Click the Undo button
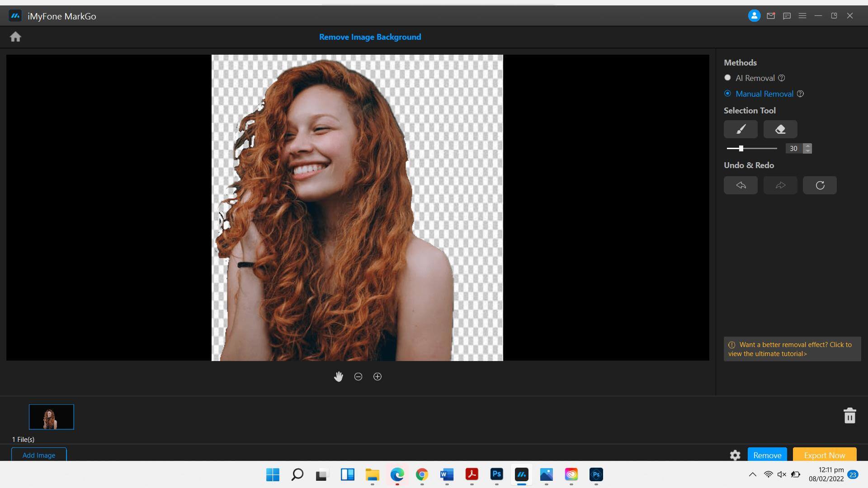The height and width of the screenshot is (488, 868). (741, 185)
